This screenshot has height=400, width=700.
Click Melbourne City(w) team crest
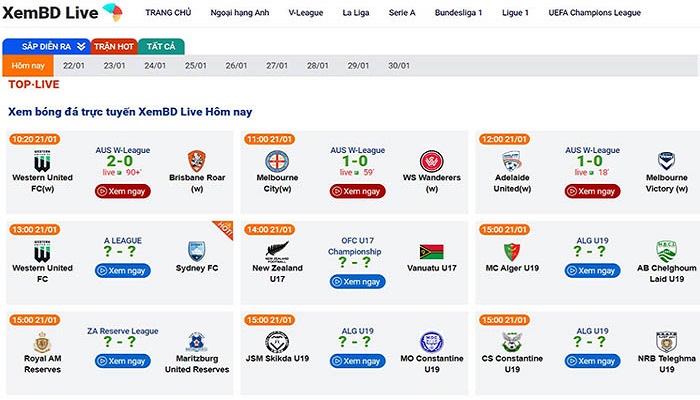coord(277,161)
